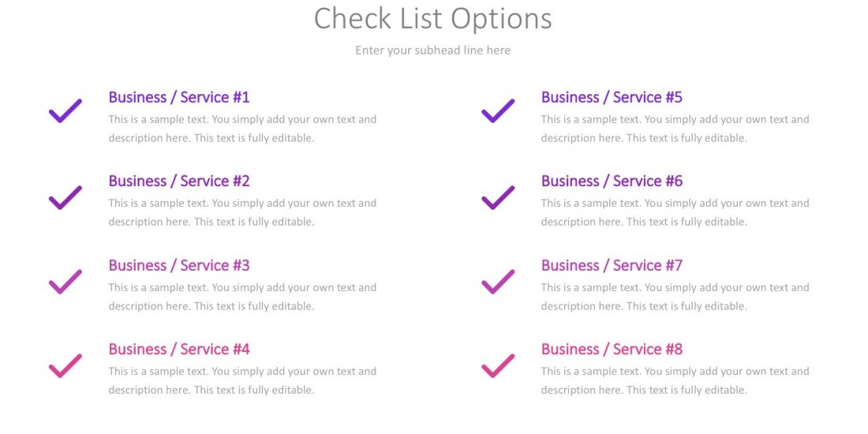Select the checkmark next to Business / Service #6
Viewport: 868px width, 434px height.
click(x=498, y=197)
